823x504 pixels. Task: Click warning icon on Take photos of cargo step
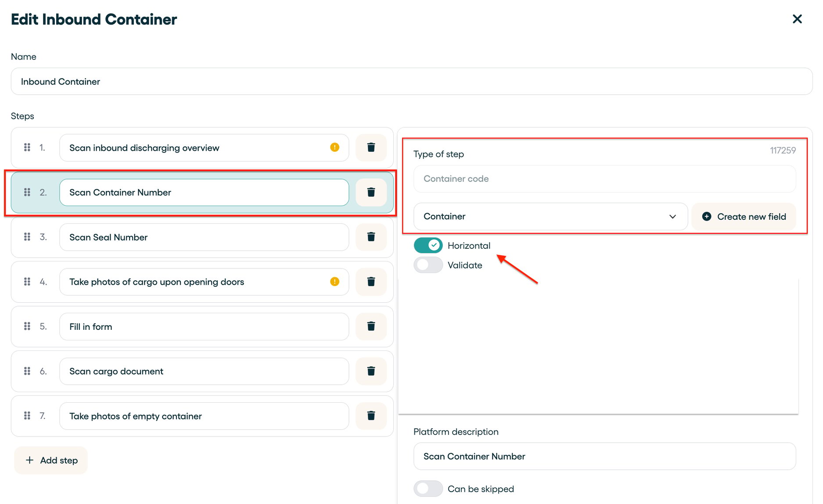(335, 282)
